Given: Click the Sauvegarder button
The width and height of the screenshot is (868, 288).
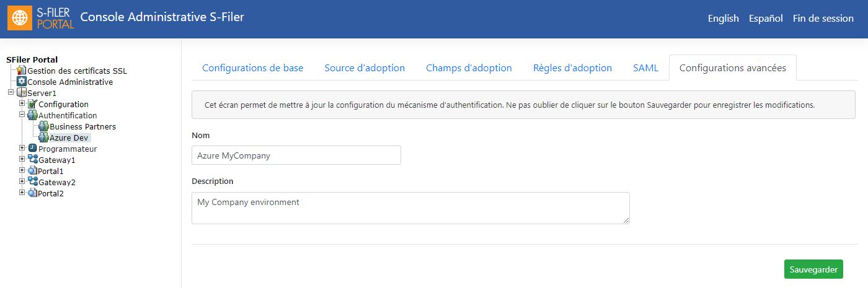Looking at the screenshot, I should [x=813, y=269].
